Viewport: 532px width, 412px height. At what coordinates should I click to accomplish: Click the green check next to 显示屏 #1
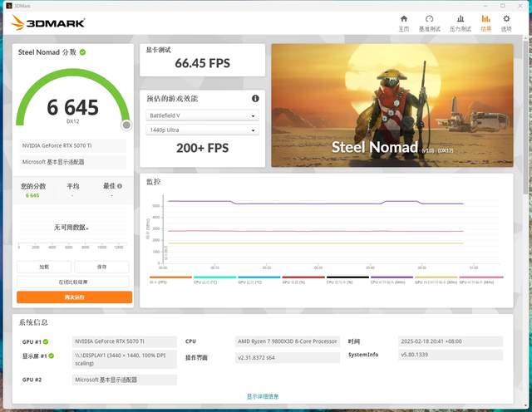[x=52, y=356]
